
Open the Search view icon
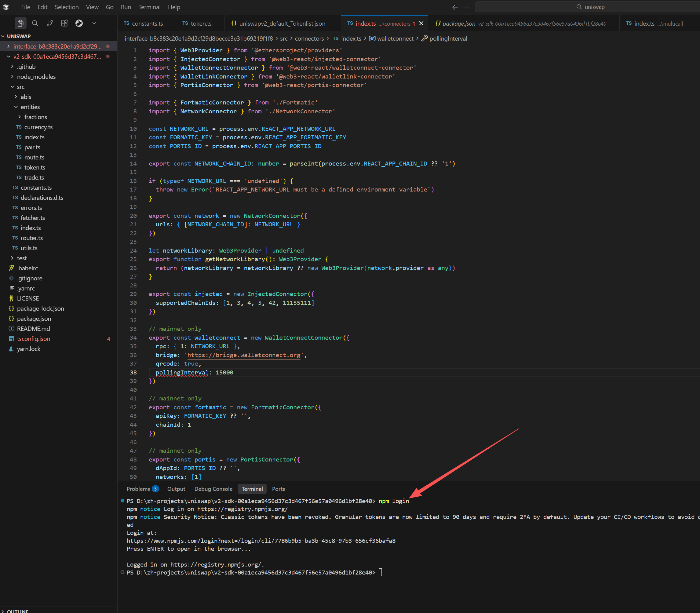click(35, 23)
